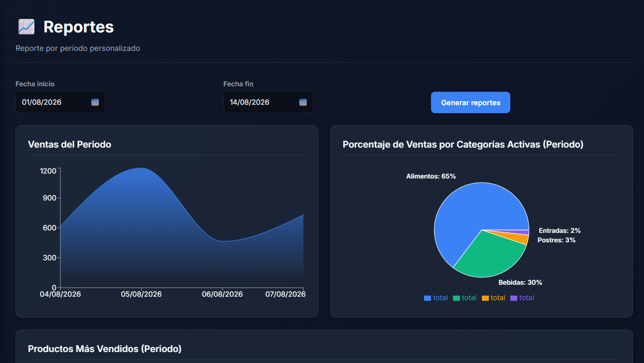Click the Entradas: 2% label
The image size is (644, 363).
click(x=560, y=231)
